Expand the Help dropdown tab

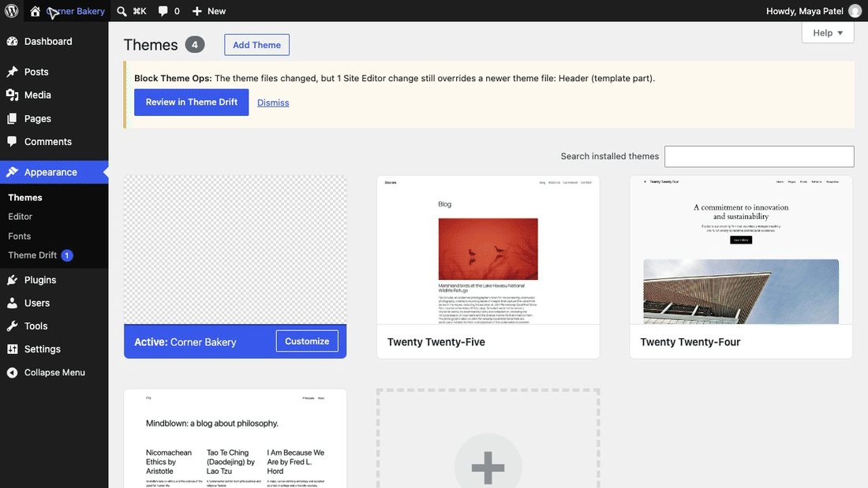pyautogui.click(x=828, y=32)
